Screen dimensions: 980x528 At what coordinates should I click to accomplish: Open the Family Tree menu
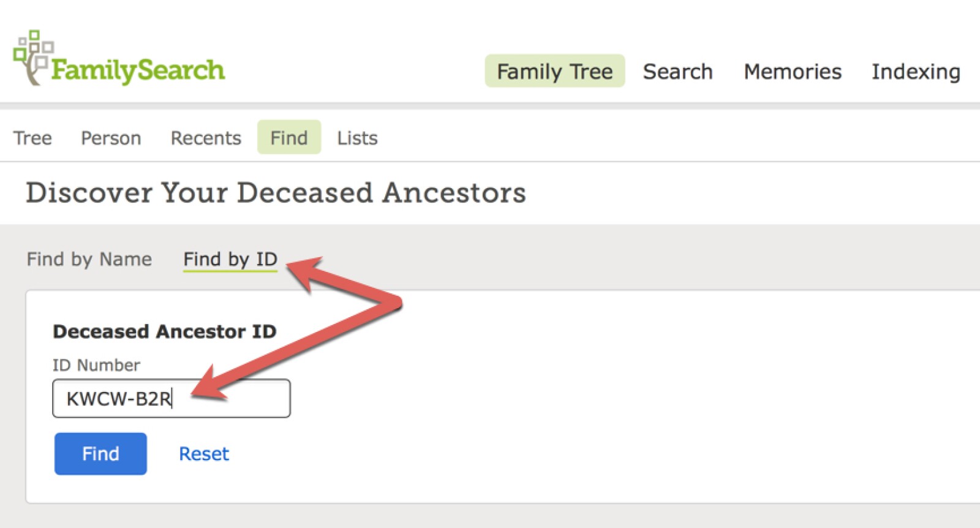(554, 71)
